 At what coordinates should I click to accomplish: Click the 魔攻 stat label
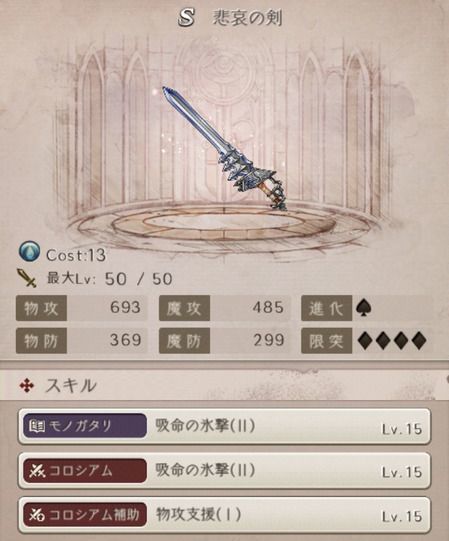tap(184, 308)
